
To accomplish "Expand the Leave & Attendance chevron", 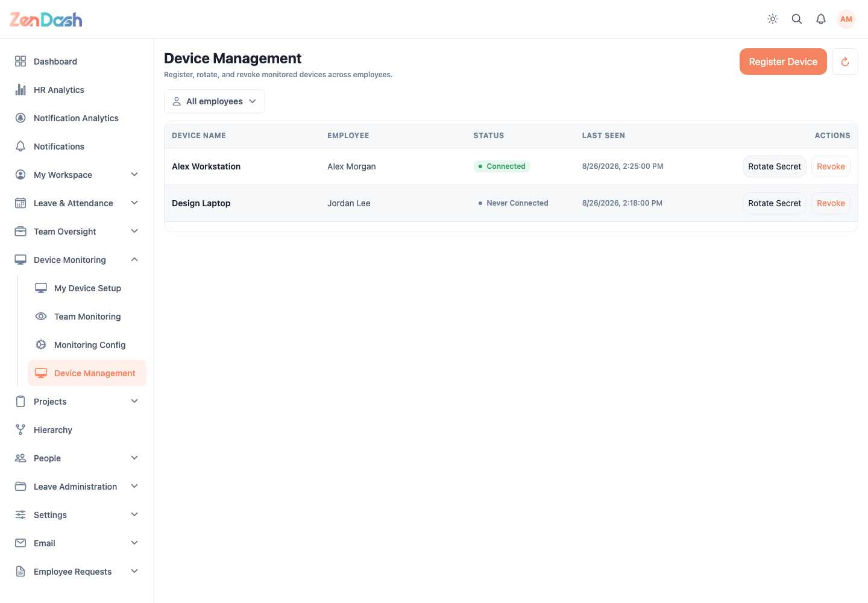I will tap(134, 203).
